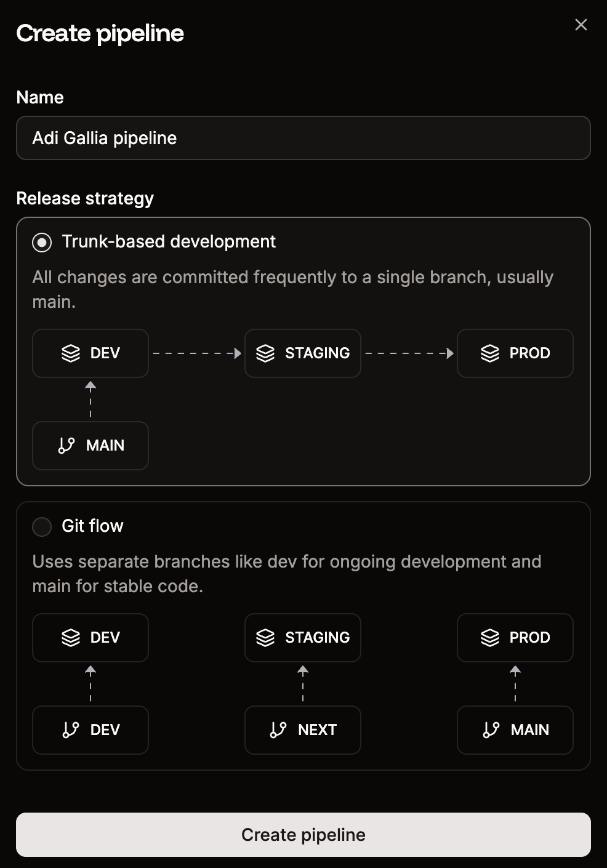Click the layers icon beside STAGING in Git flow diagram
The width and height of the screenshot is (607, 868).
266,637
